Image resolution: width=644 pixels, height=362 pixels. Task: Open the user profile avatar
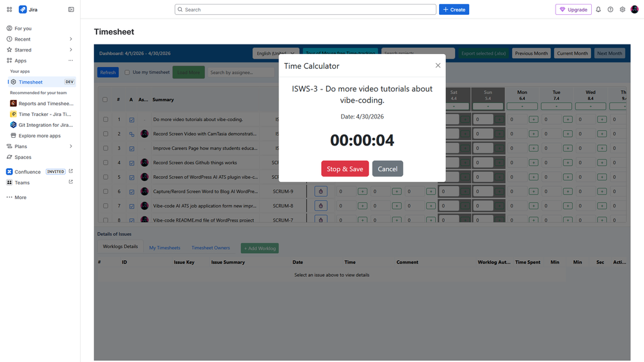[x=634, y=10]
